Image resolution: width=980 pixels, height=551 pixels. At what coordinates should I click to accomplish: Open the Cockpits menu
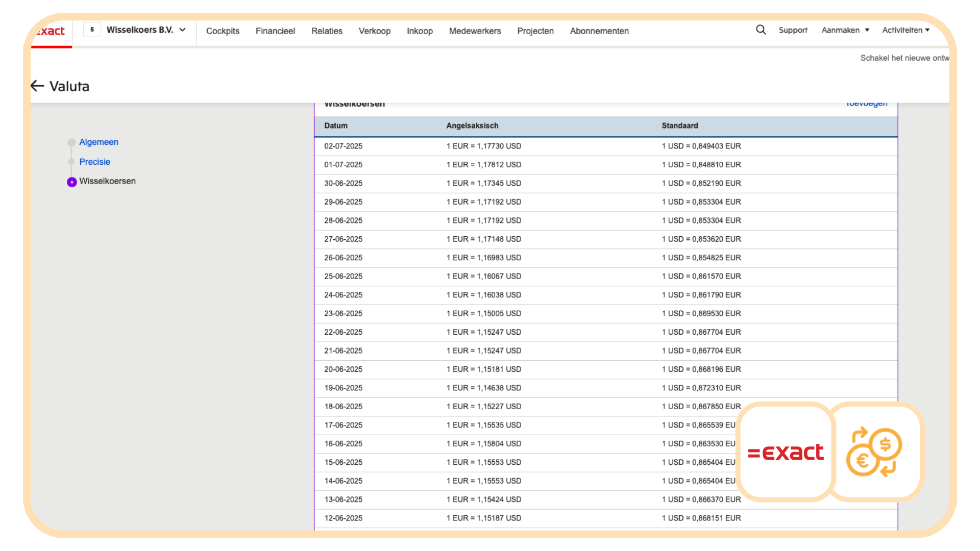pyautogui.click(x=223, y=31)
